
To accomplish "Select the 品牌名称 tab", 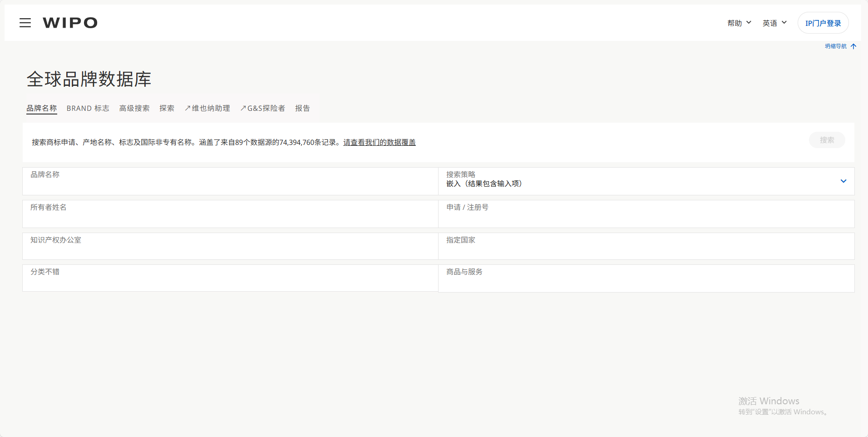I will [42, 108].
